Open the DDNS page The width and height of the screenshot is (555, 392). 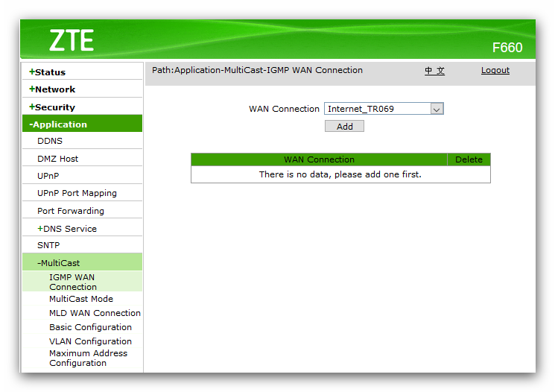tap(50, 141)
